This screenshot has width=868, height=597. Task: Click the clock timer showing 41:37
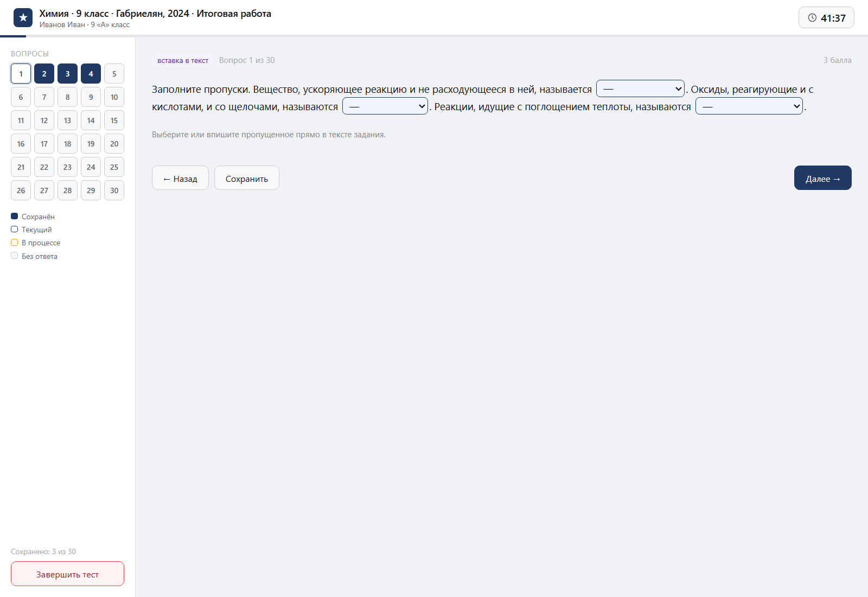point(826,17)
